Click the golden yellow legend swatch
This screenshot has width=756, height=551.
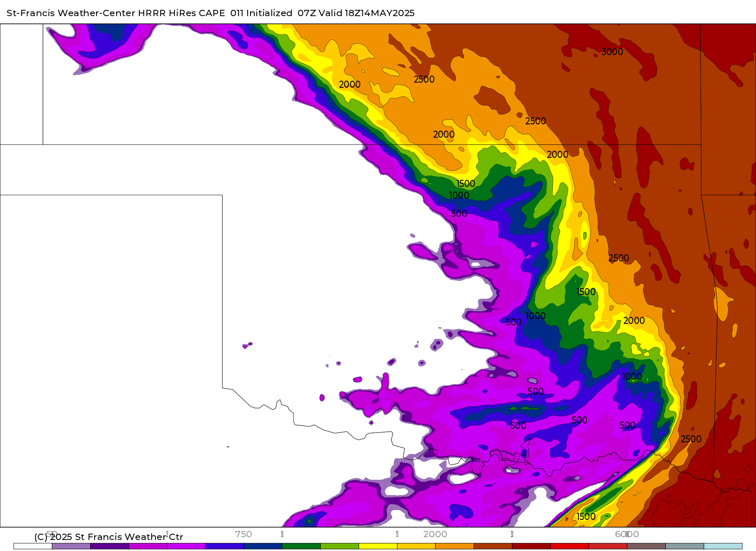coord(416,546)
